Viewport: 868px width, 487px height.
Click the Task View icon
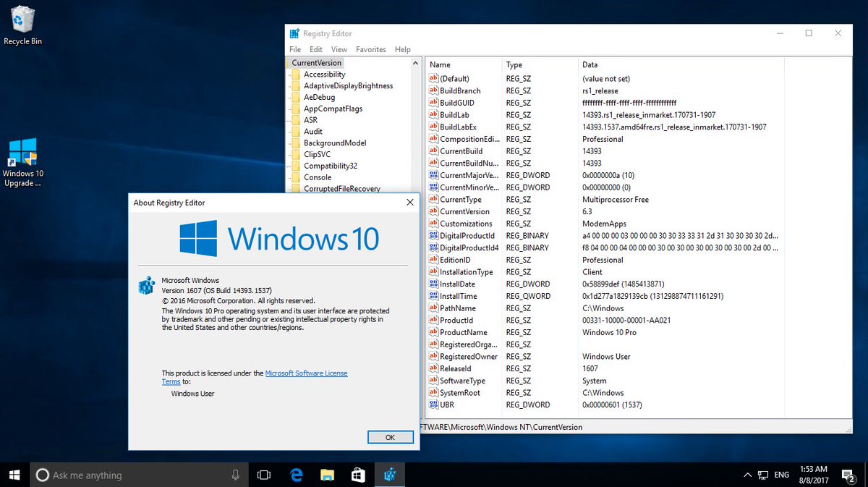pos(263,474)
